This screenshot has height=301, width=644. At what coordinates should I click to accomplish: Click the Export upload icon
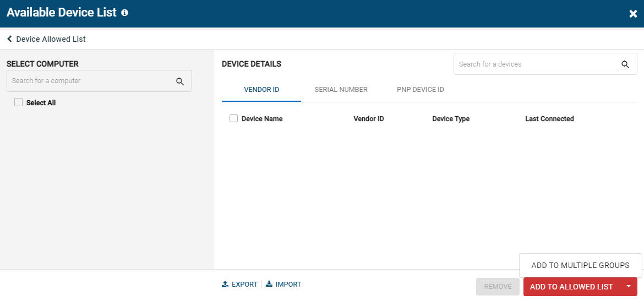tap(225, 284)
